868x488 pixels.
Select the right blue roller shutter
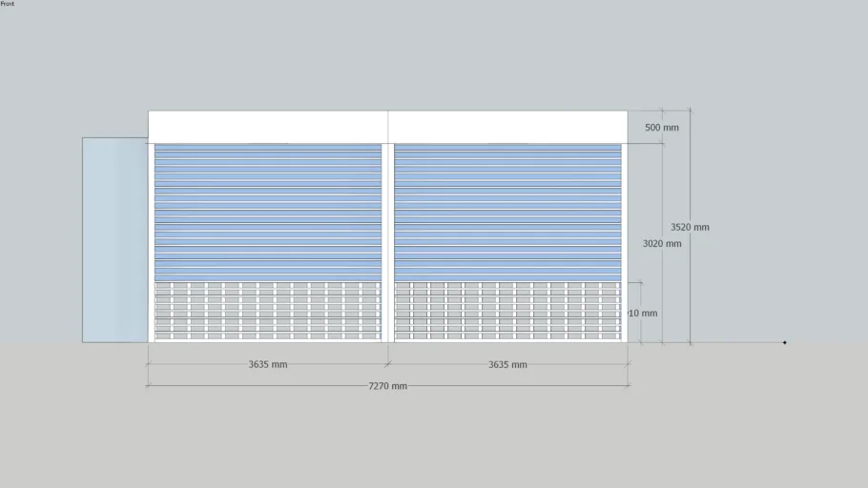click(x=507, y=212)
